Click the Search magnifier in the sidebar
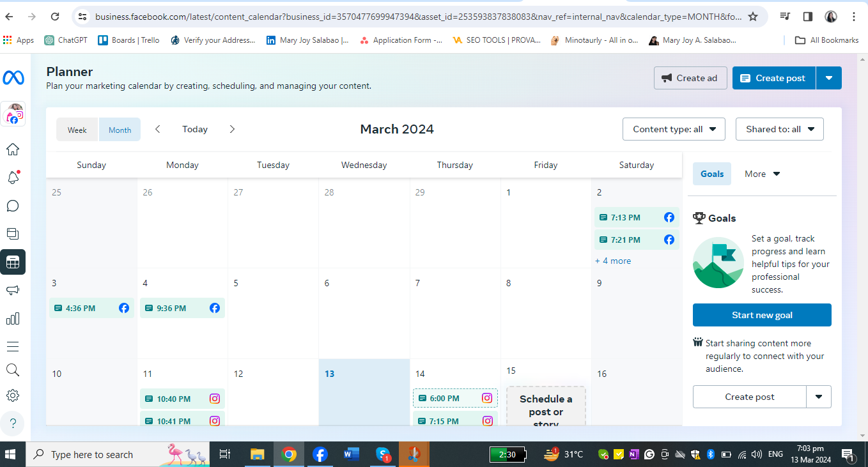This screenshot has width=868, height=467. [13, 370]
